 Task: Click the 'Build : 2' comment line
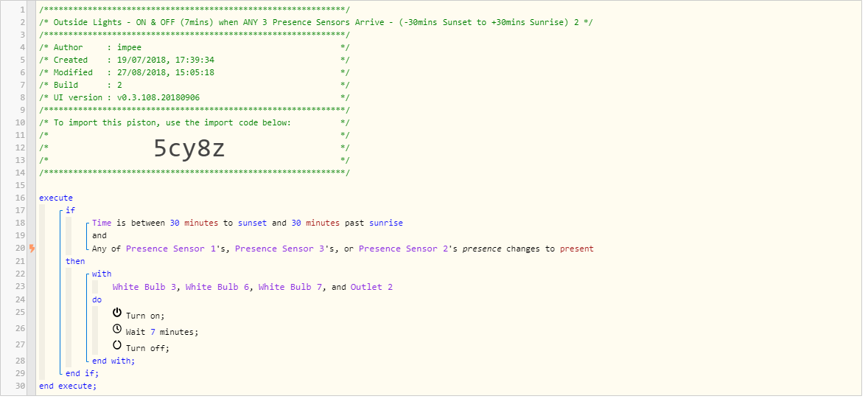click(x=195, y=86)
